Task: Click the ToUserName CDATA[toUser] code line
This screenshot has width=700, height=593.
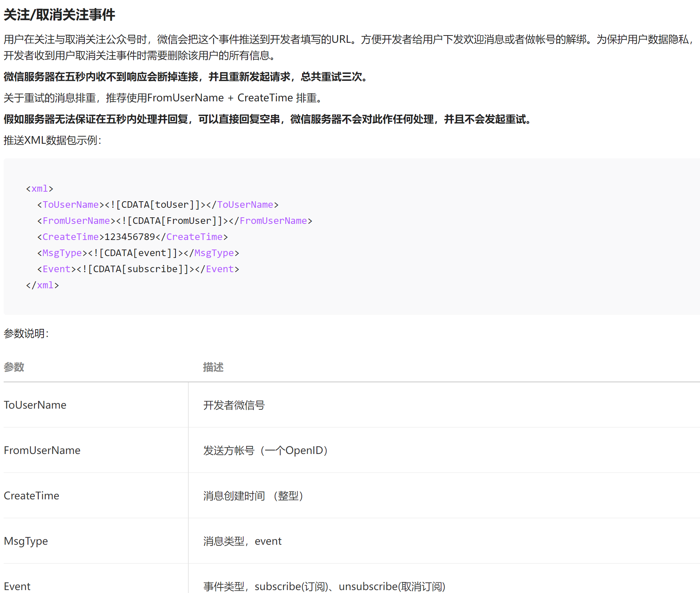Action: point(158,205)
